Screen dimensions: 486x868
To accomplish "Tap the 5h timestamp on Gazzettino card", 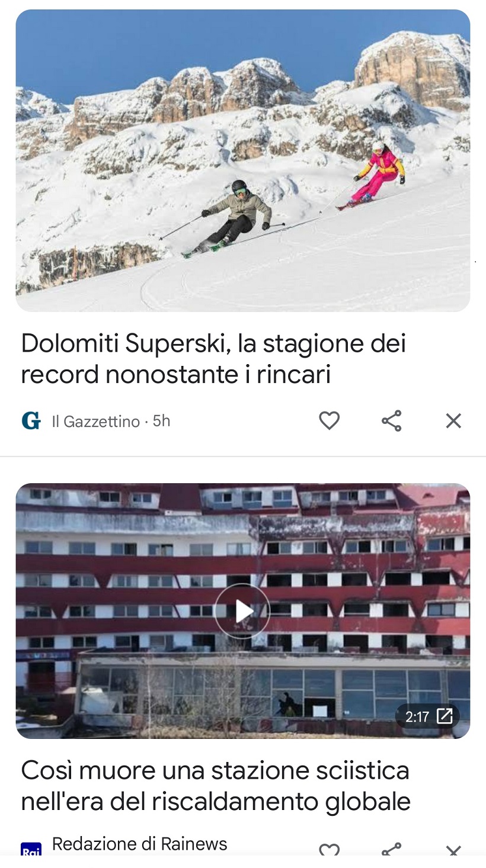I will tap(161, 421).
